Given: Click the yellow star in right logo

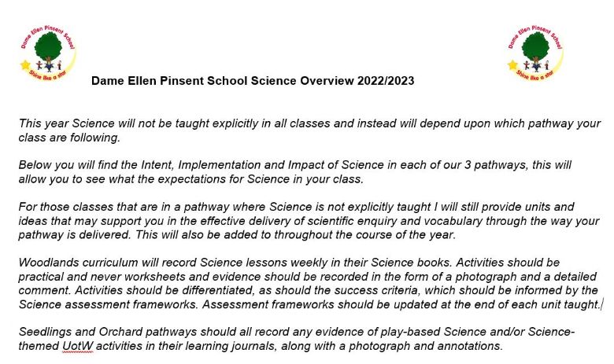Looking at the screenshot, I should [x=512, y=64].
